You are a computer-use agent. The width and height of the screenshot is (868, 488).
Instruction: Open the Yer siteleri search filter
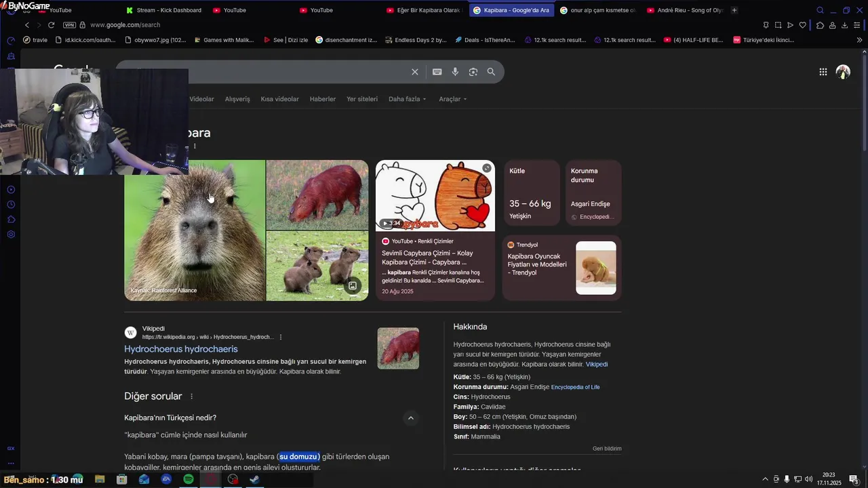pyautogui.click(x=362, y=99)
